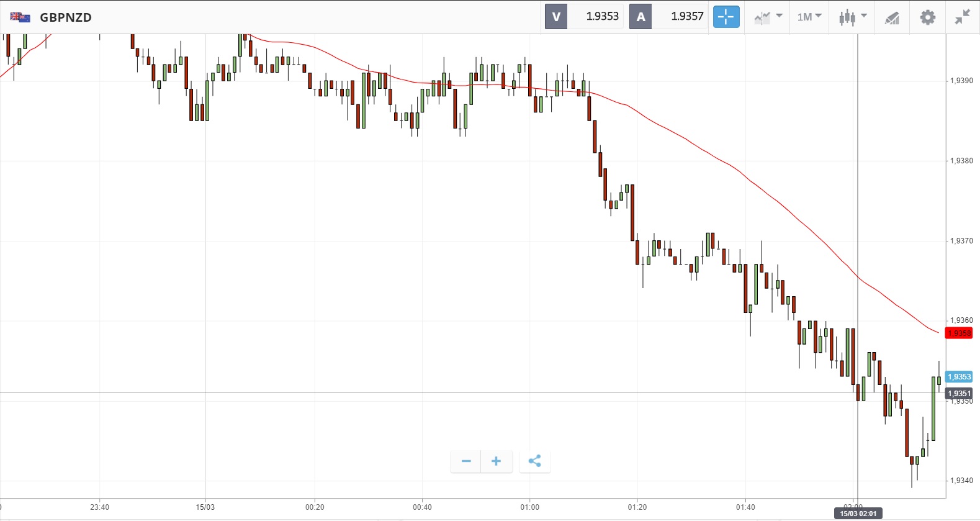This screenshot has width=980, height=521.
Task: Open the compare chart dropdown
Action: (768, 17)
